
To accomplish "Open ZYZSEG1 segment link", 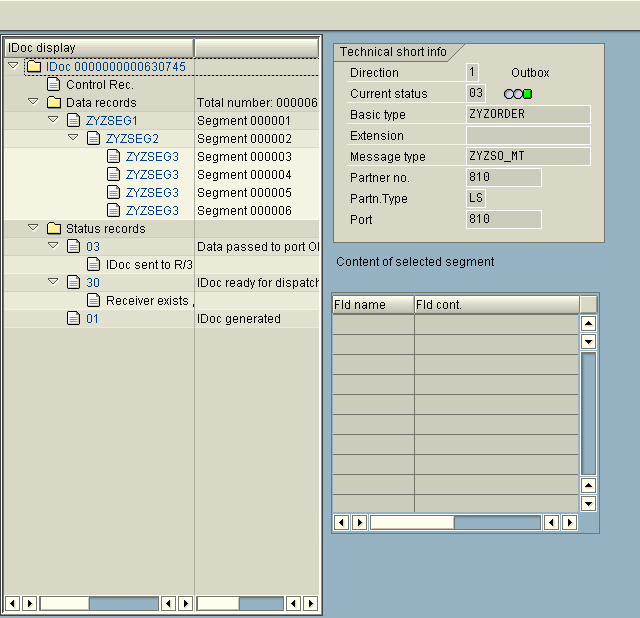I will [x=111, y=121].
